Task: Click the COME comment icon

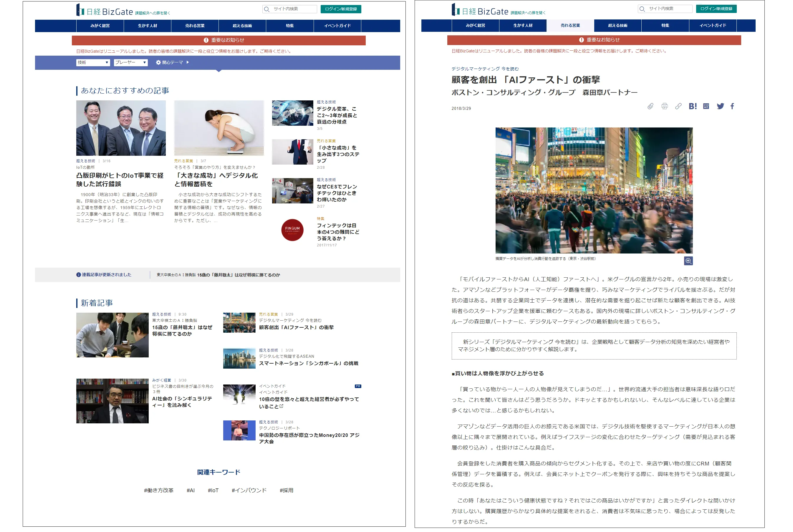Action: 706,106
